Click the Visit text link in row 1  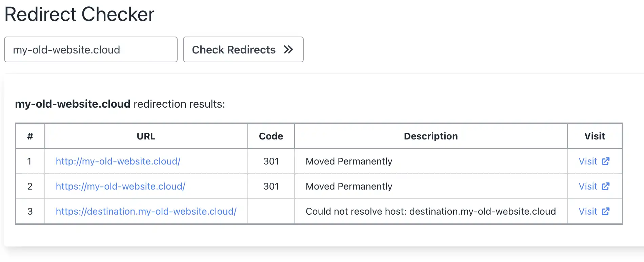(x=588, y=161)
